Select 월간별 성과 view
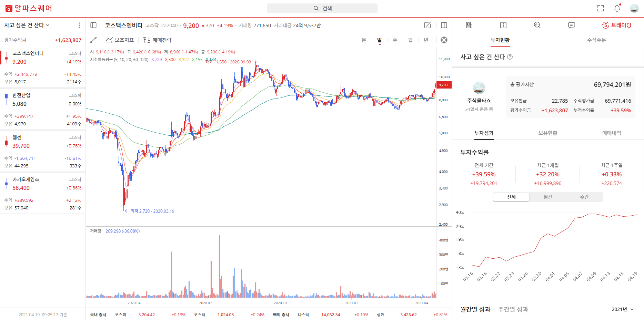644x320 pixels. pos(475,309)
